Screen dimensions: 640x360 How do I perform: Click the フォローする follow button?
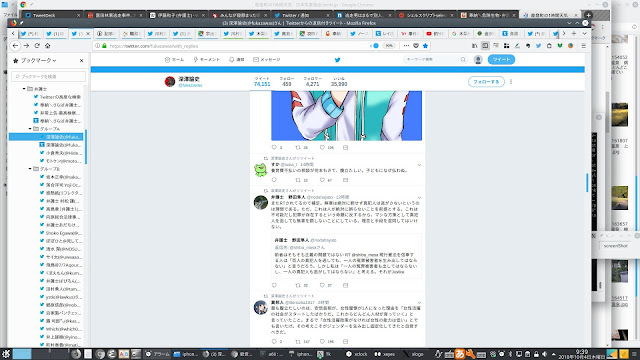point(486,82)
